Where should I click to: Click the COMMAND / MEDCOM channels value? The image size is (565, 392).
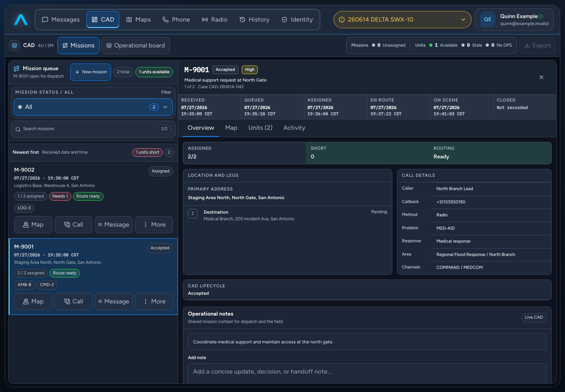pos(459,268)
